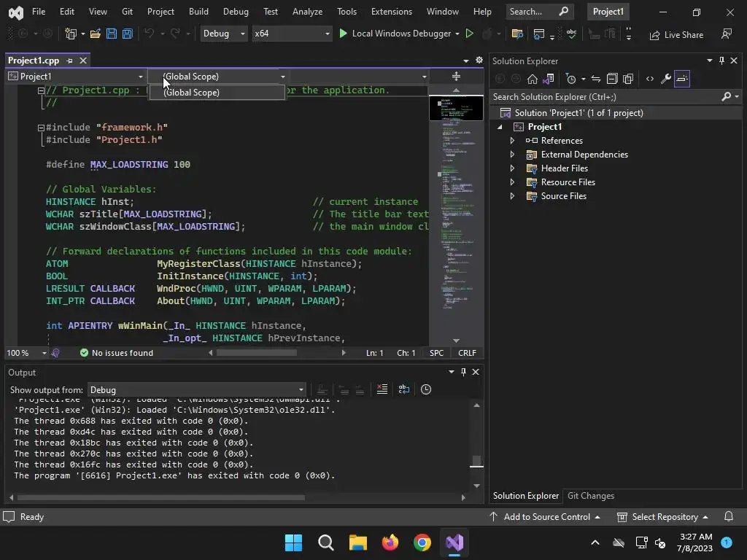Open Google Chrome from the taskbar

coord(422,542)
